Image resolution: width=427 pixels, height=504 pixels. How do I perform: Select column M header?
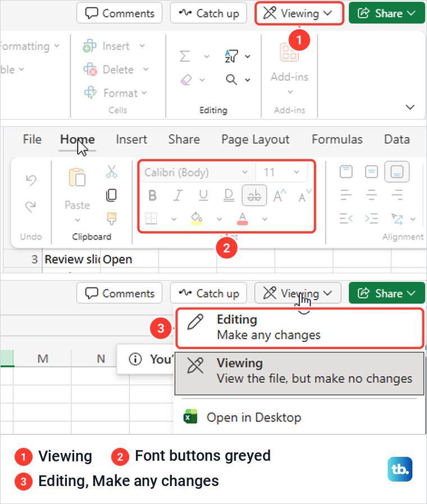[43, 359]
